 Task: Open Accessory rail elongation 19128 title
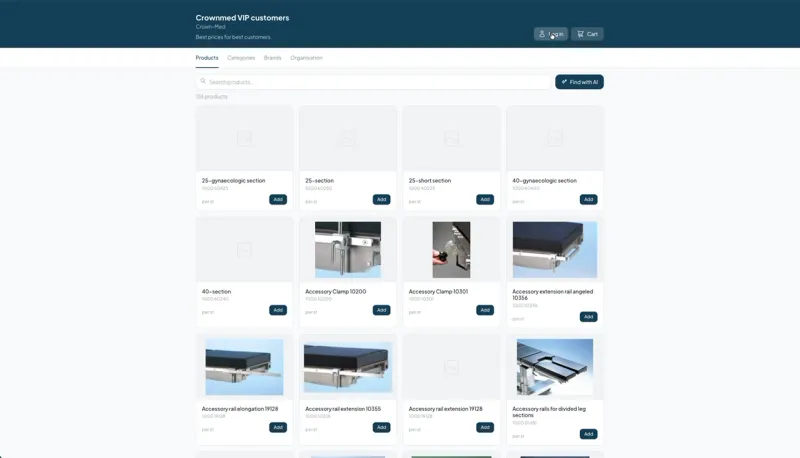click(x=240, y=409)
